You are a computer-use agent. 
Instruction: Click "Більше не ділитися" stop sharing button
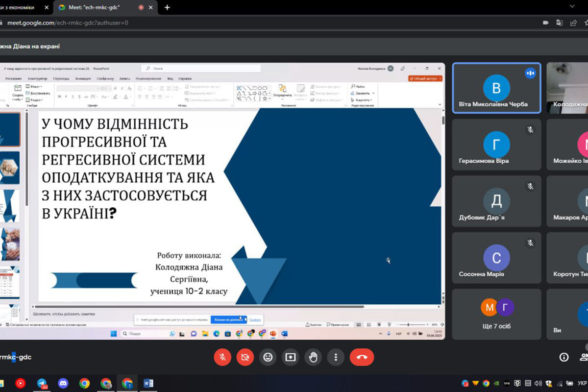click(x=228, y=320)
